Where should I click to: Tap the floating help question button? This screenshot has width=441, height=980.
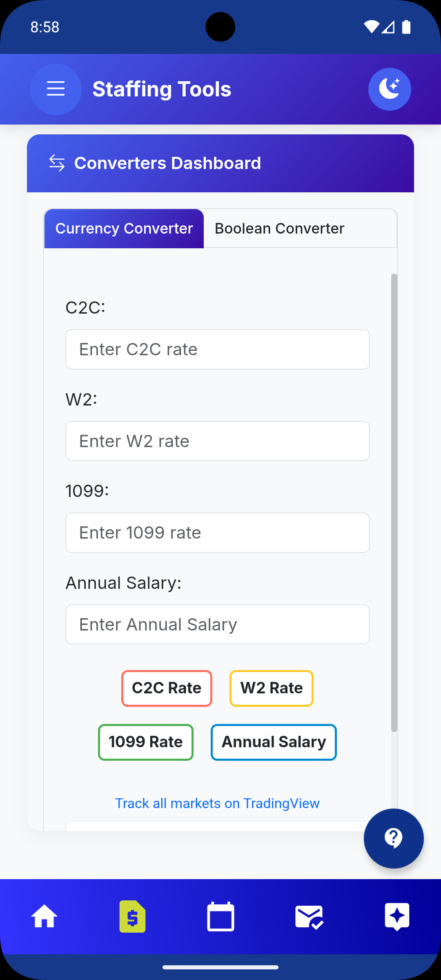[x=394, y=838]
